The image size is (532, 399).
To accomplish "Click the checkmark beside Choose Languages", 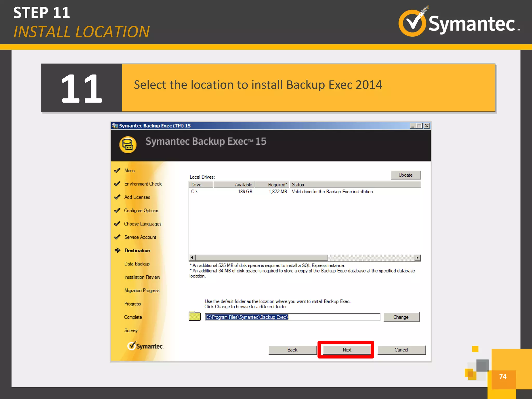I will tap(117, 224).
